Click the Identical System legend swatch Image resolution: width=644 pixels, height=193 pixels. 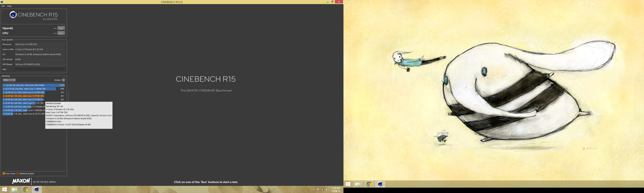pos(18,174)
